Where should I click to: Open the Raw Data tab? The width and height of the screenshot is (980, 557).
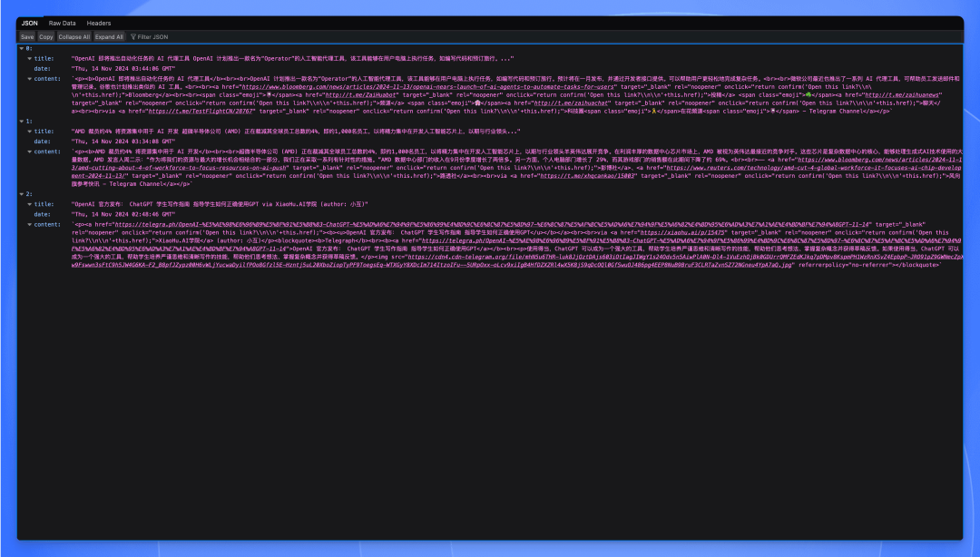tap(62, 23)
